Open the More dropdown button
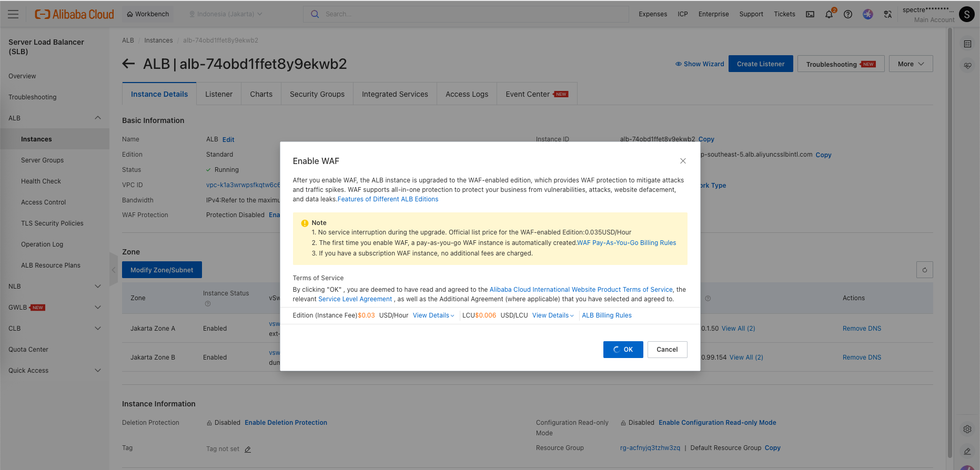The width and height of the screenshot is (980, 470). 911,64
